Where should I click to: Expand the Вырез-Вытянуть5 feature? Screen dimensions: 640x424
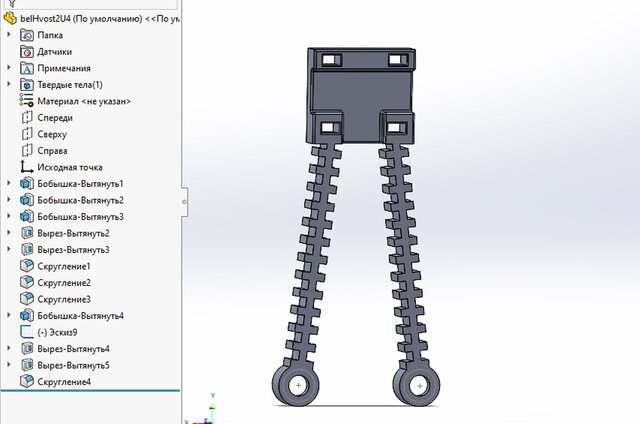(x=9, y=365)
